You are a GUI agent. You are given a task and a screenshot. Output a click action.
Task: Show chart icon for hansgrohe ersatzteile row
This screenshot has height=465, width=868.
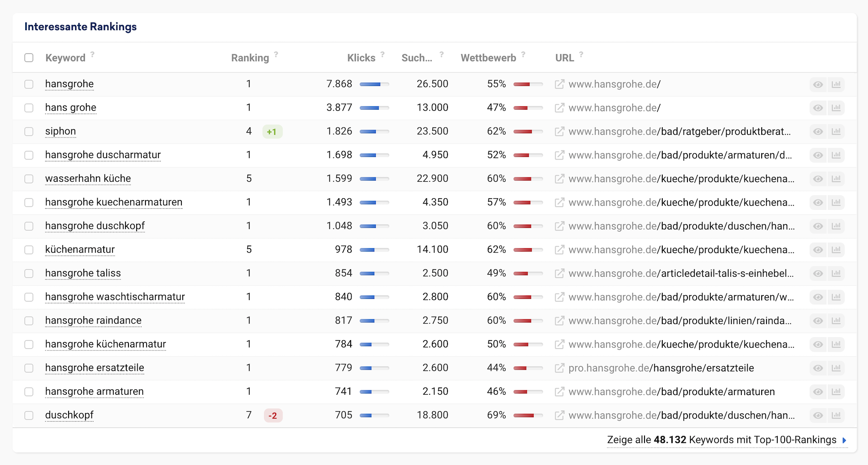(x=836, y=368)
